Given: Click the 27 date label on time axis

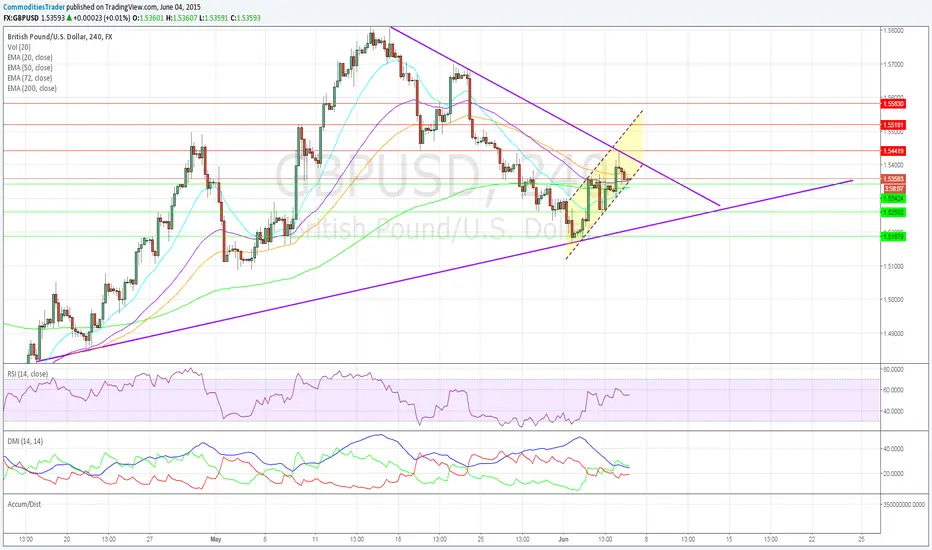Looking at the screenshot, I should coord(150,539).
